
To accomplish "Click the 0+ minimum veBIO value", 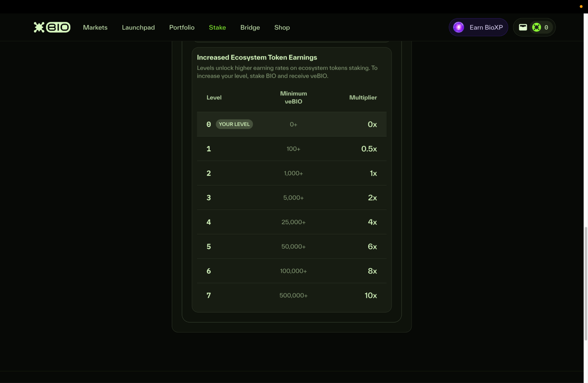I will (x=293, y=124).
